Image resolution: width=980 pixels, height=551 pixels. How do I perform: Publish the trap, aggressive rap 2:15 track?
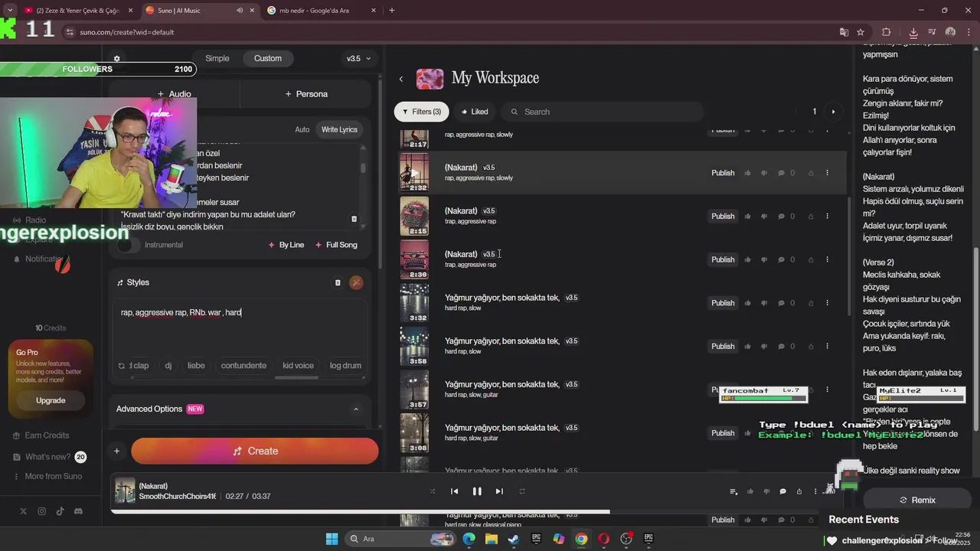click(723, 217)
